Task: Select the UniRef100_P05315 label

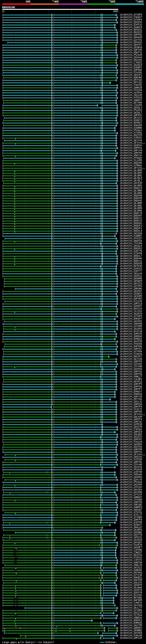Action: pyautogui.click(x=131, y=98)
